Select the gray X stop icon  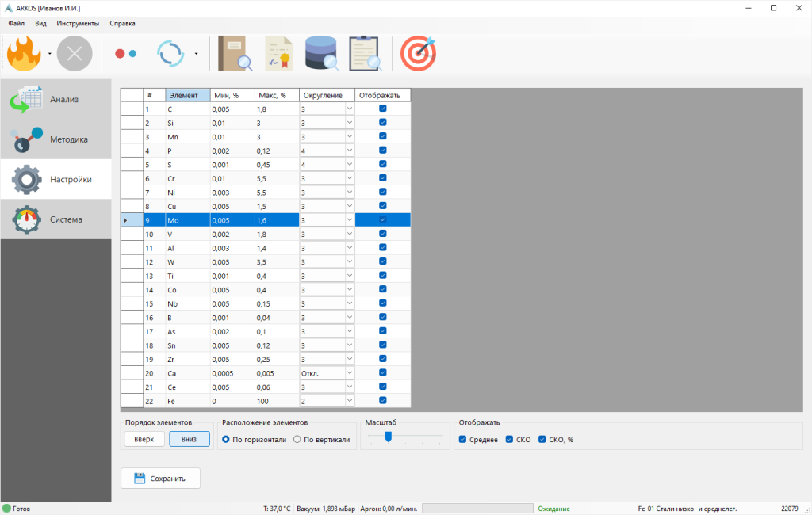pyautogui.click(x=74, y=53)
